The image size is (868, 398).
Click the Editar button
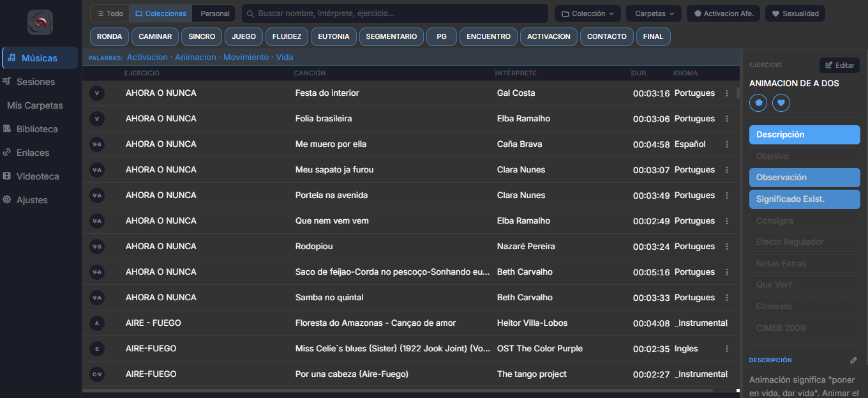click(x=839, y=65)
